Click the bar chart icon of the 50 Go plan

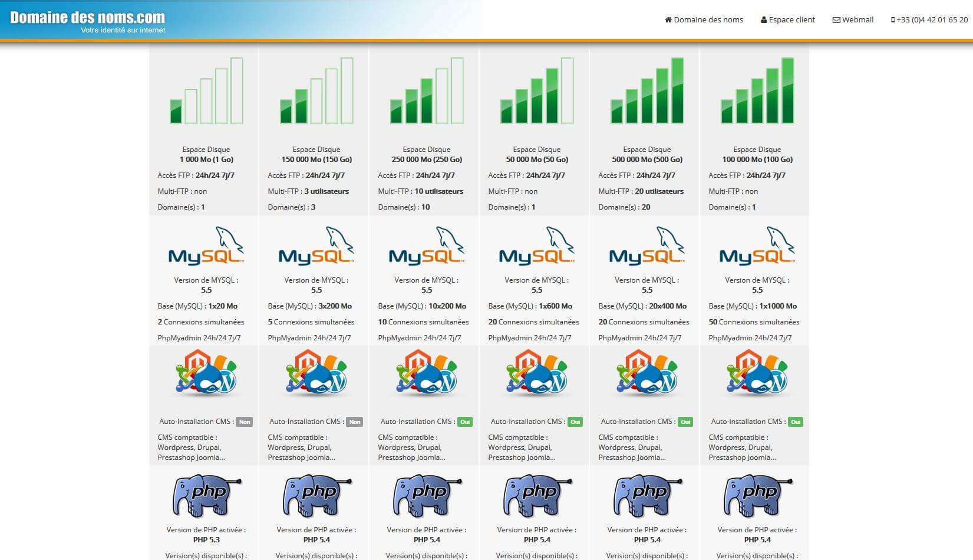pos(537,91)
